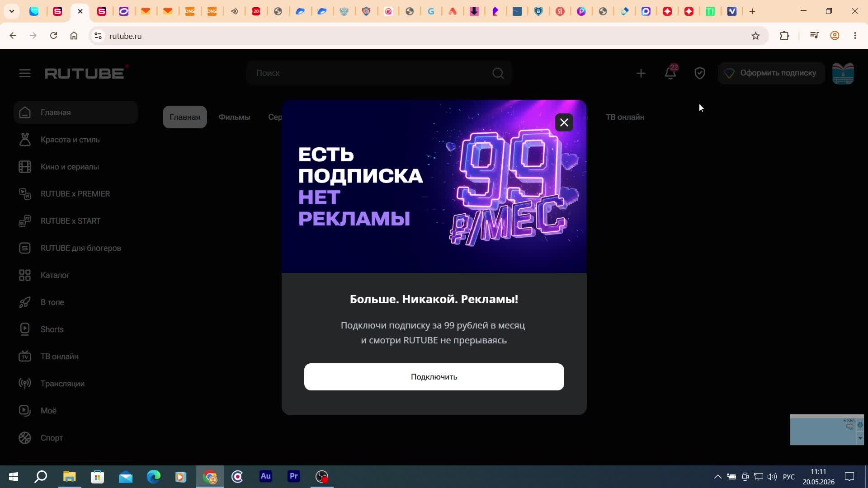Viewport: 868px width, 488px height.
Task: Open the hamburger menu next to RUTUBE logo
Action: [x=25, y=73]
